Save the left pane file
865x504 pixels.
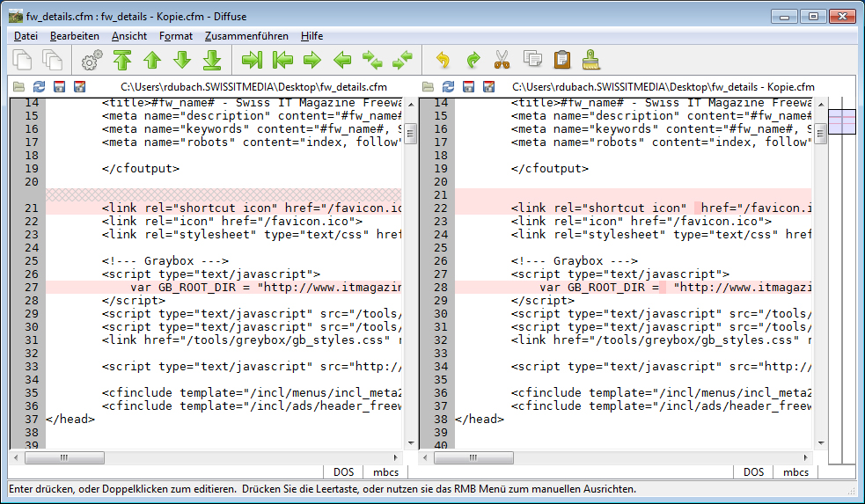pos(59,86)
